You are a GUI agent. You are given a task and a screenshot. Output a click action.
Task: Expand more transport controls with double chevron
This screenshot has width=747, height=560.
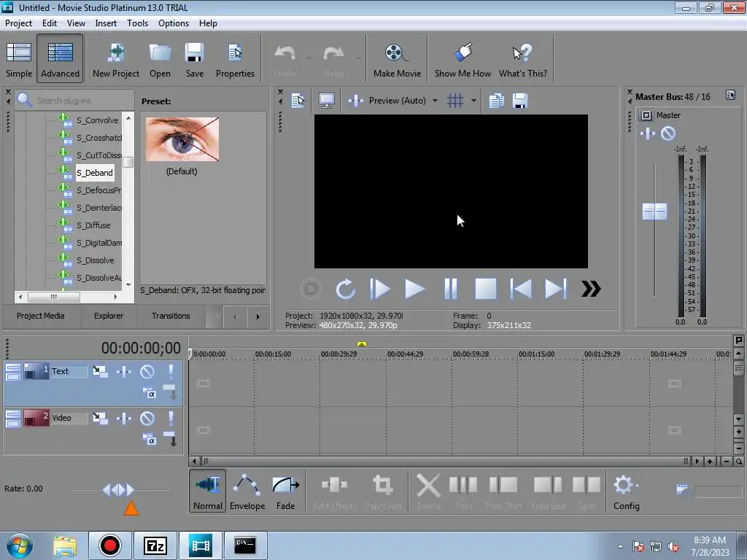coord(591,289)
